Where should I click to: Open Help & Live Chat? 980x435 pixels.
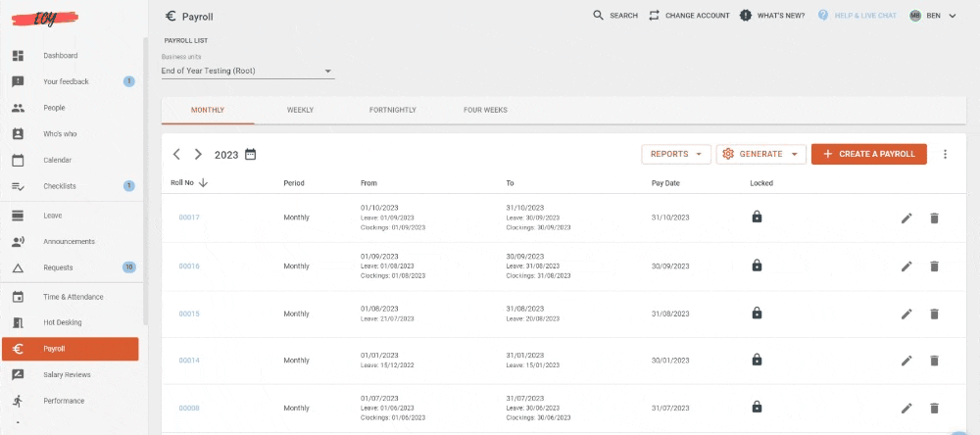[x=857, y=16]
